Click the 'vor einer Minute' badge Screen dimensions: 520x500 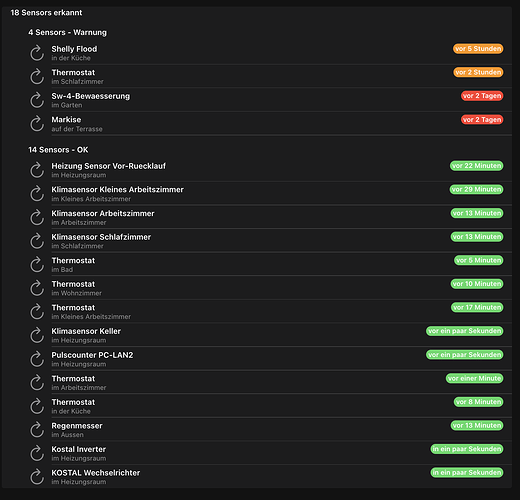click(474, 378)
